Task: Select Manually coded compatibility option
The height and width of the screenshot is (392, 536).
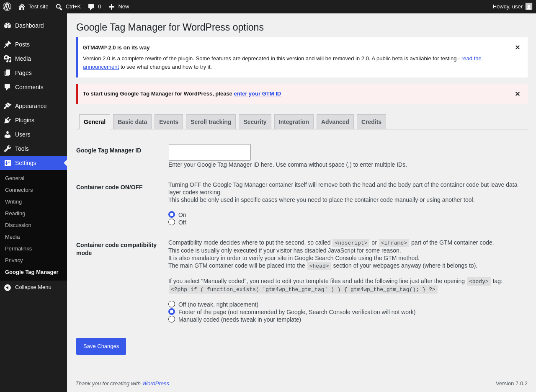Action: pos(172,319)
